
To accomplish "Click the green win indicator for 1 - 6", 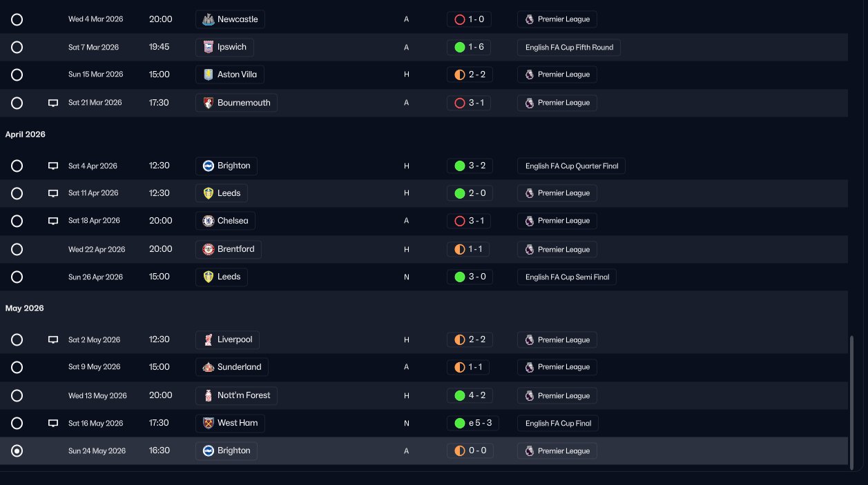I will (x=460, y=47).
